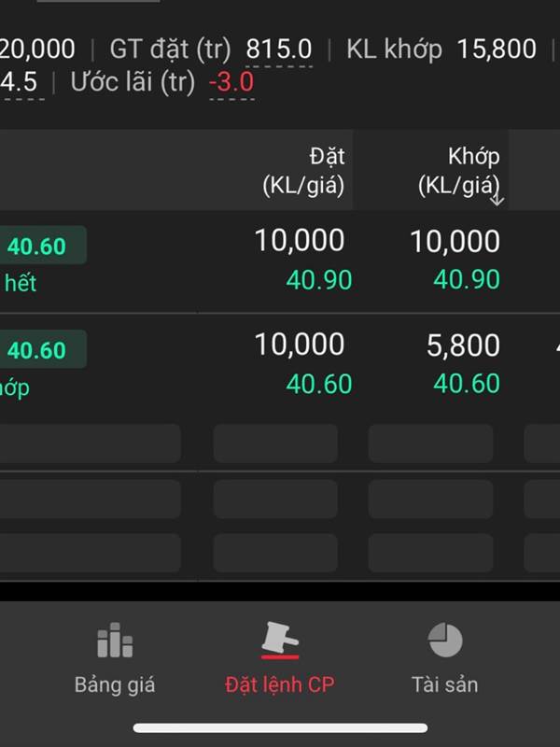Click the 40.60 price badge in first order
560x747 pixels.
42,246
